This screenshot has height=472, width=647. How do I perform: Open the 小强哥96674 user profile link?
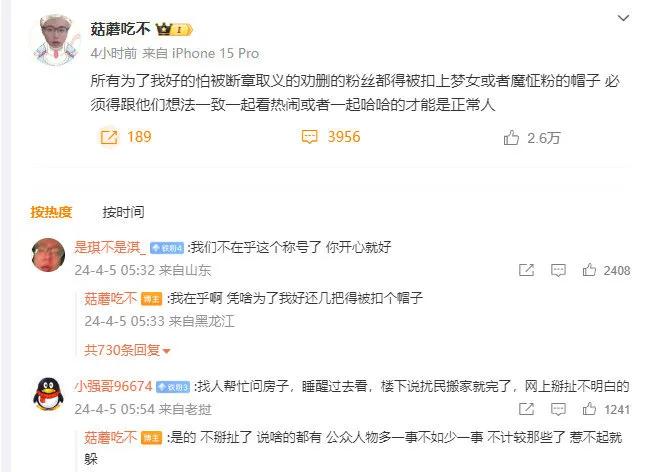click(113, 386)
